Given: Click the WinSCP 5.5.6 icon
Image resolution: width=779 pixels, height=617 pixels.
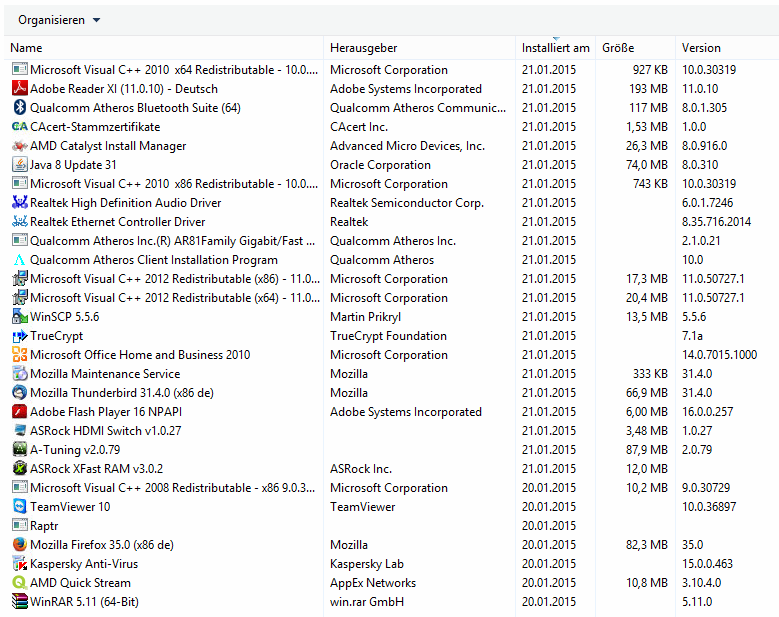Looking at the screenshot, I should 19,316.
